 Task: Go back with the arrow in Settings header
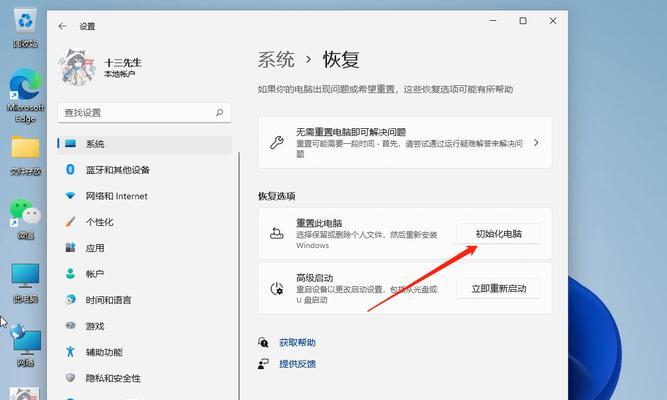pos(62,26)
